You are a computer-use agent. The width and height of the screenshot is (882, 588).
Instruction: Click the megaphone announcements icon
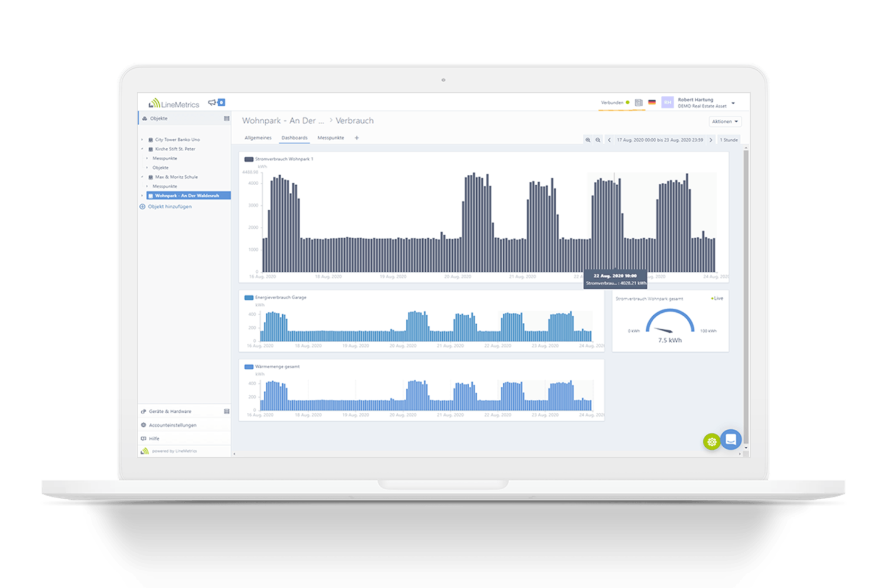[x=212, y=102]
